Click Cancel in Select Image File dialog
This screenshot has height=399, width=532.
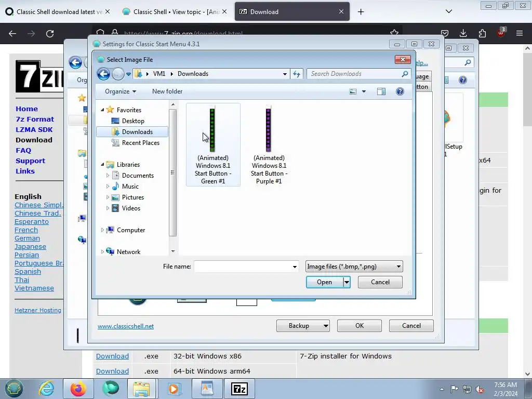(x=380, y=282)
